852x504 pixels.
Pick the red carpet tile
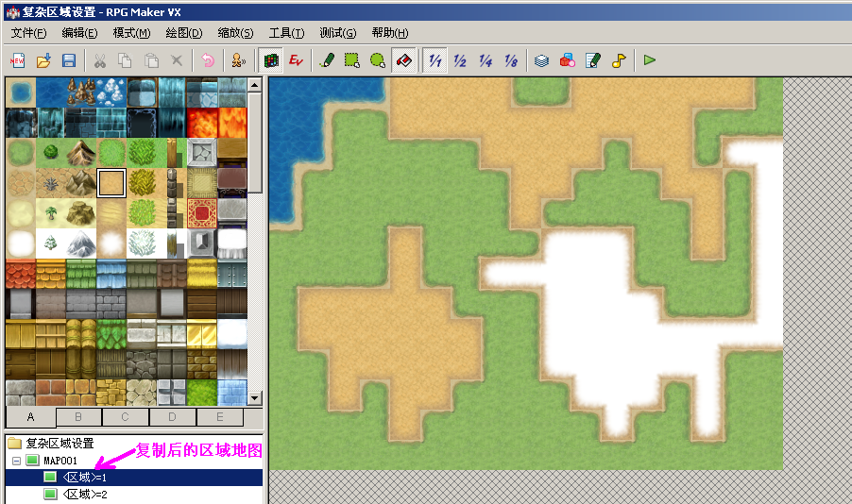(202, 213)
